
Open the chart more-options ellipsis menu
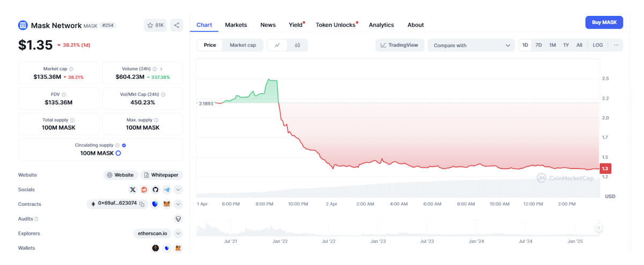[616, 45]
